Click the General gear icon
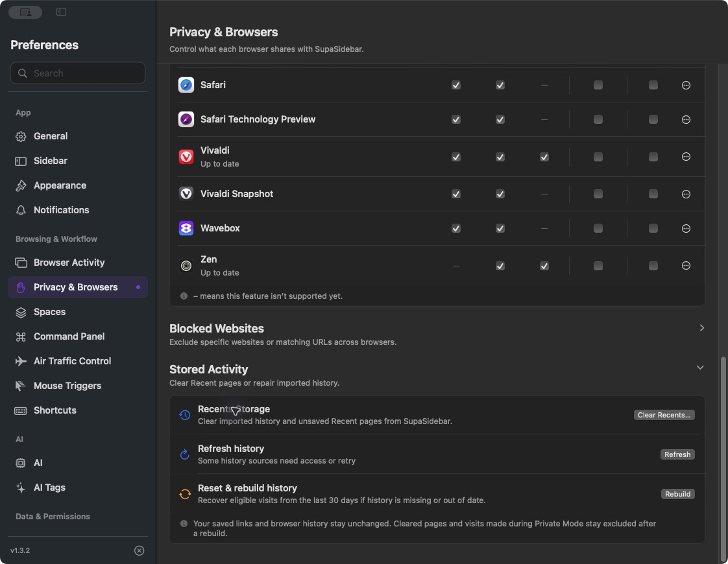728x564 pixels. tap(20, 136)
